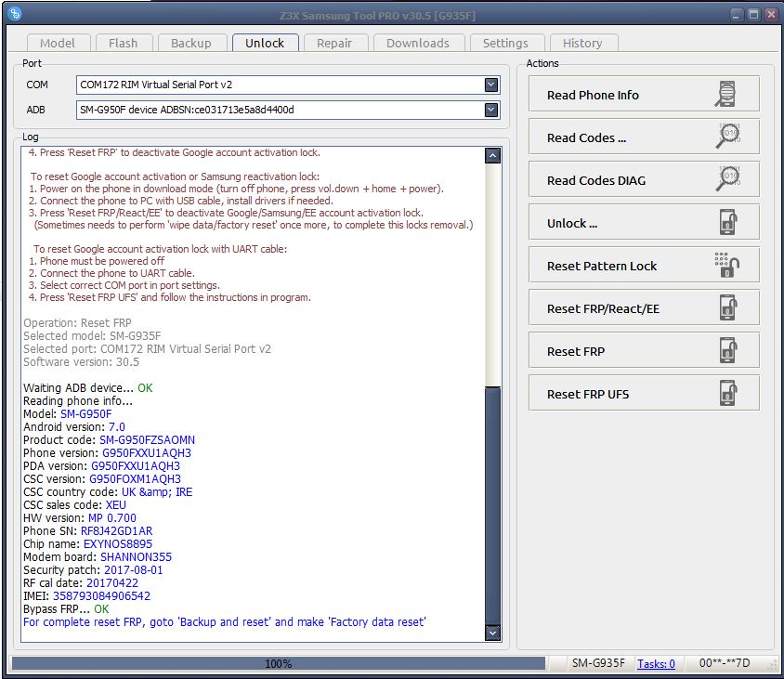Click IMEI value 358793084906542

click(101, 596)
